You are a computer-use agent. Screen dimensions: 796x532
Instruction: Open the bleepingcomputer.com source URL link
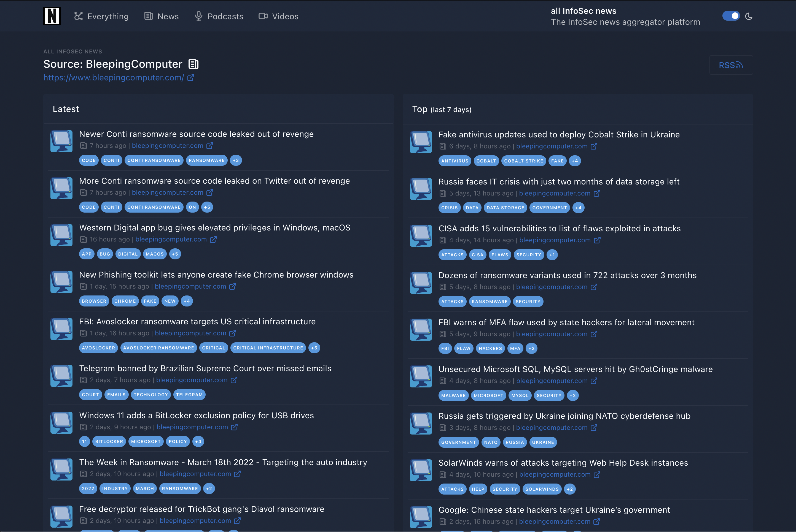[114, 78]
